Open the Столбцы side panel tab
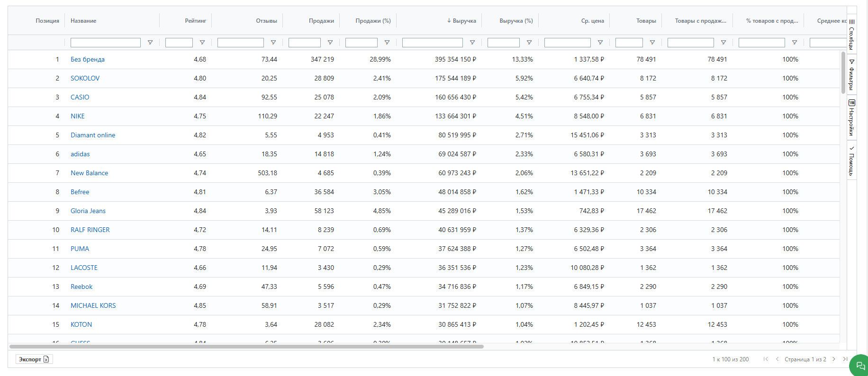868x376 pixels. point(851,35)
